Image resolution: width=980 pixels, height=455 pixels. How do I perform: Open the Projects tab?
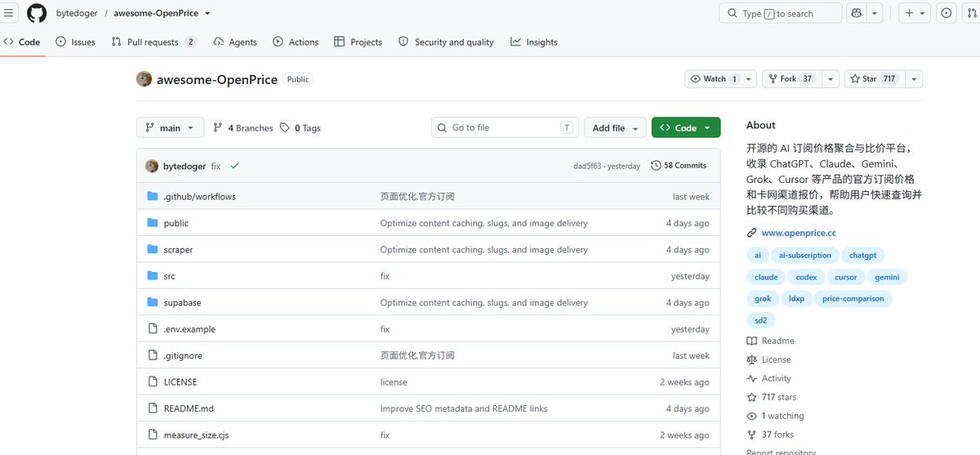coord(359,42)
